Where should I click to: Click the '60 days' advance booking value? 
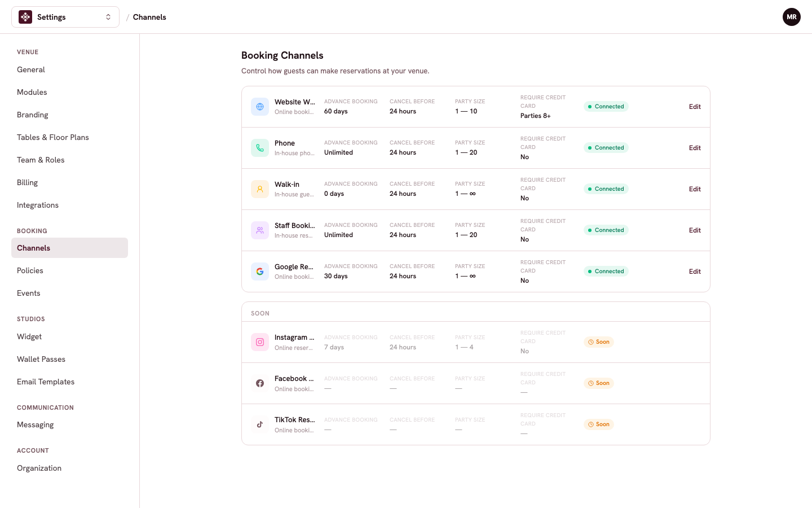(x=336, y=111)
